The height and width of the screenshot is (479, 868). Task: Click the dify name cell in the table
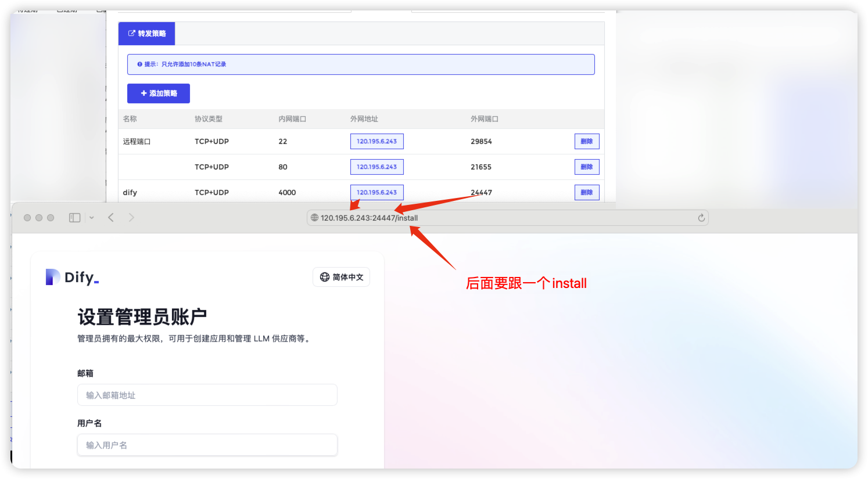(130, 193)
